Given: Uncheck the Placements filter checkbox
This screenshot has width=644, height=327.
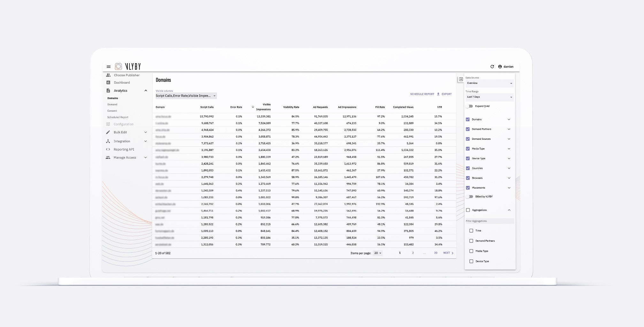Looking at the screenshot, I should pos(468,188).
